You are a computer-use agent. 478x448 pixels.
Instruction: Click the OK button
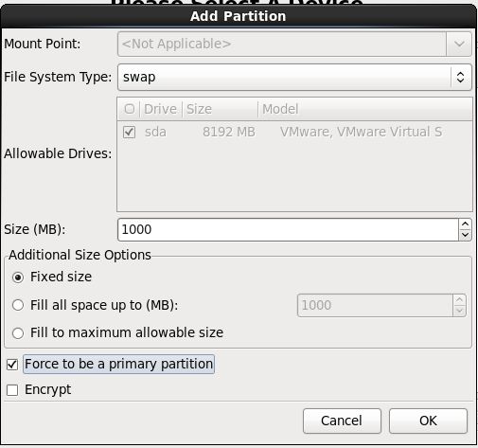428,421
